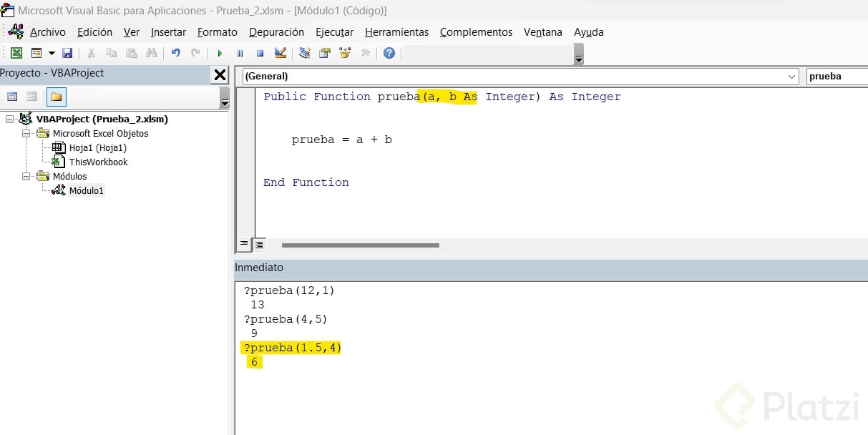The image size is (868, 435).
Task: Select Hoja1 (Hoja1) in the project tree
Action: tap(98, 148)
